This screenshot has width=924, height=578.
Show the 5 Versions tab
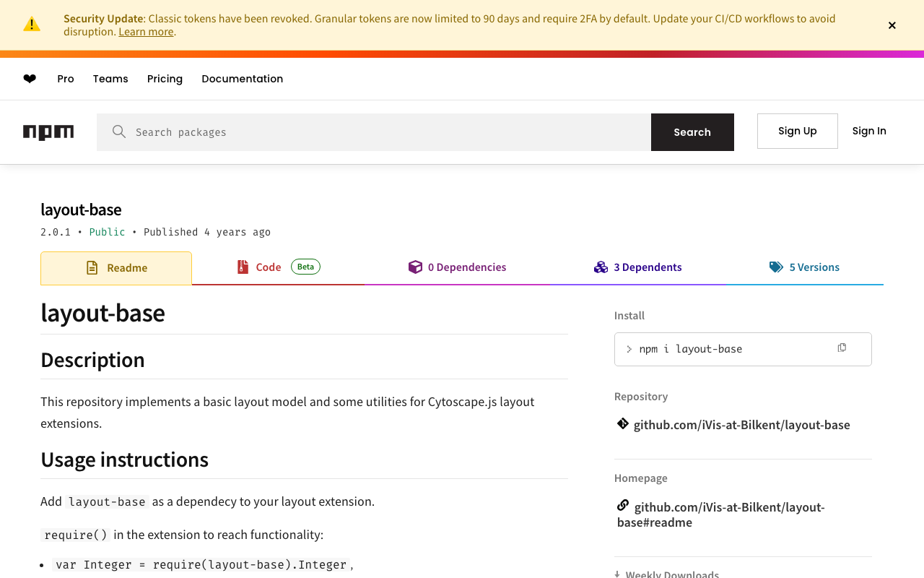(805, 267)
